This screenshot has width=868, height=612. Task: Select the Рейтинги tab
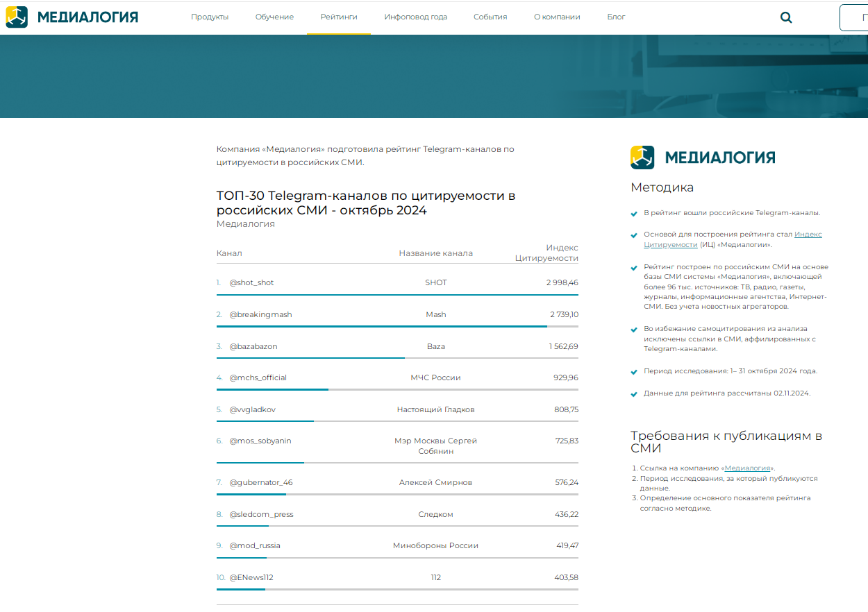339,17
